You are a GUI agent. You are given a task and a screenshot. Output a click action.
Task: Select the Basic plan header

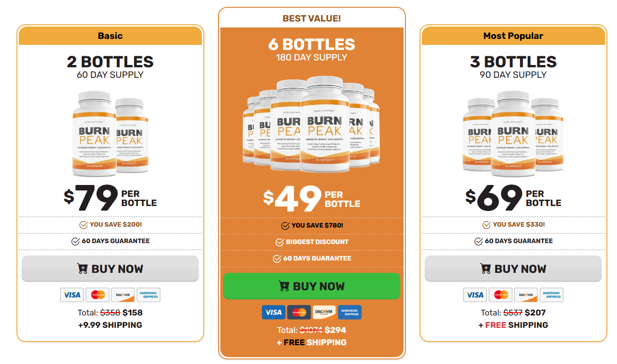[110, 36]
